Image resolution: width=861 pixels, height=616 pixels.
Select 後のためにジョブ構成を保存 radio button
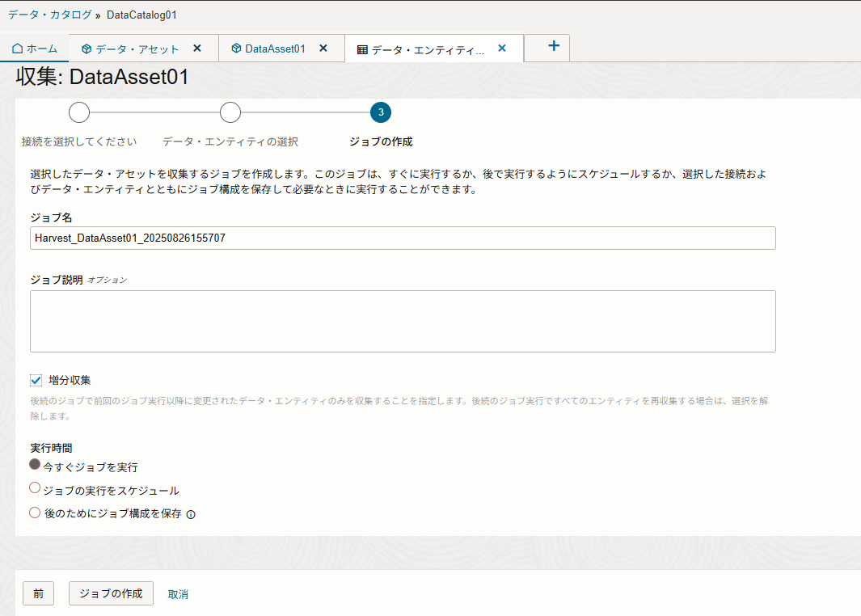35,513
